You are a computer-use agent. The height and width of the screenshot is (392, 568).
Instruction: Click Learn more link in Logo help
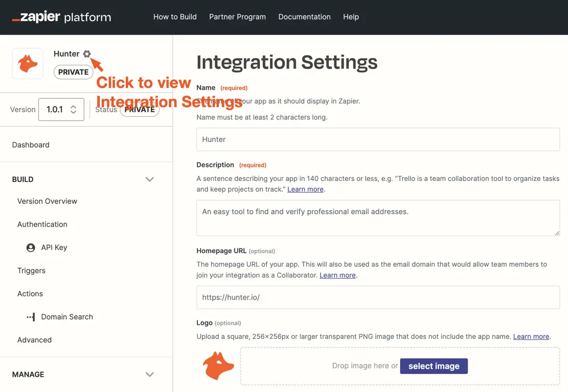point(531,336)
